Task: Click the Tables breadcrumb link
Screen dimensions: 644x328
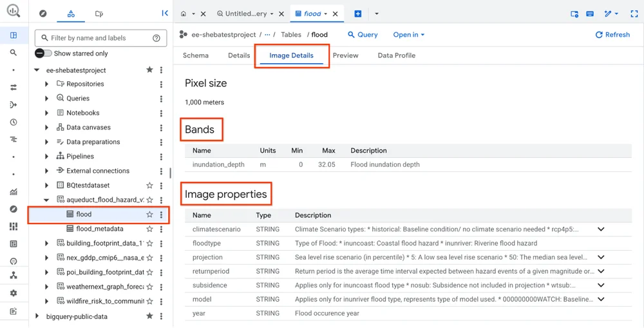Action: click(x=291, y=35)
